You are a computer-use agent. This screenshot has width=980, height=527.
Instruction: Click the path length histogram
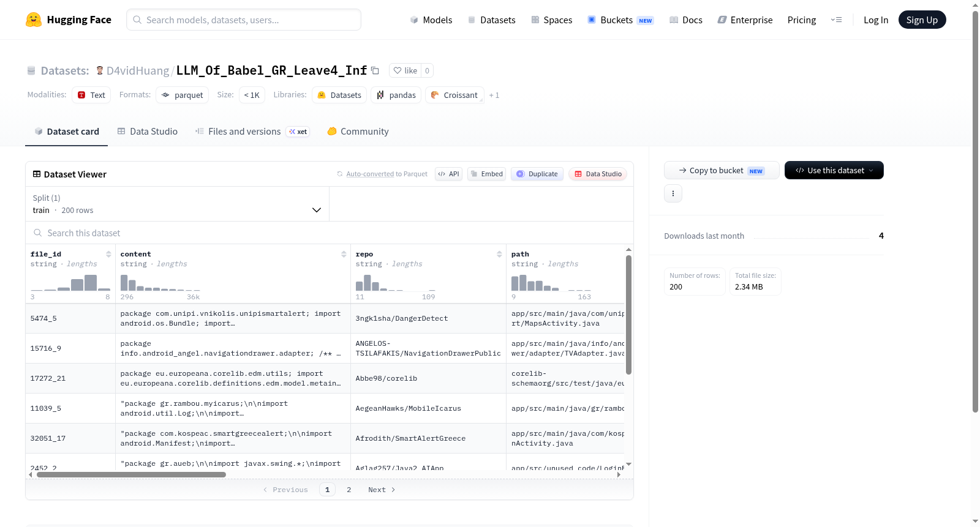coord(551,282)
